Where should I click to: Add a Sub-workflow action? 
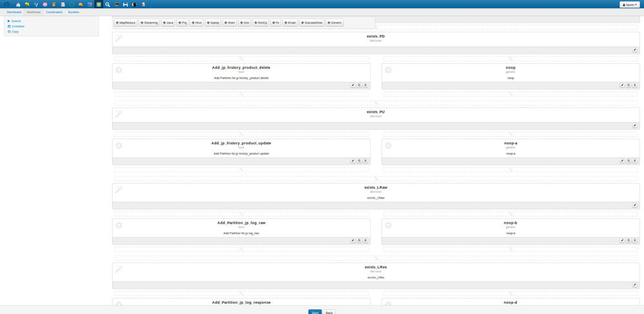tap(312, 23)
